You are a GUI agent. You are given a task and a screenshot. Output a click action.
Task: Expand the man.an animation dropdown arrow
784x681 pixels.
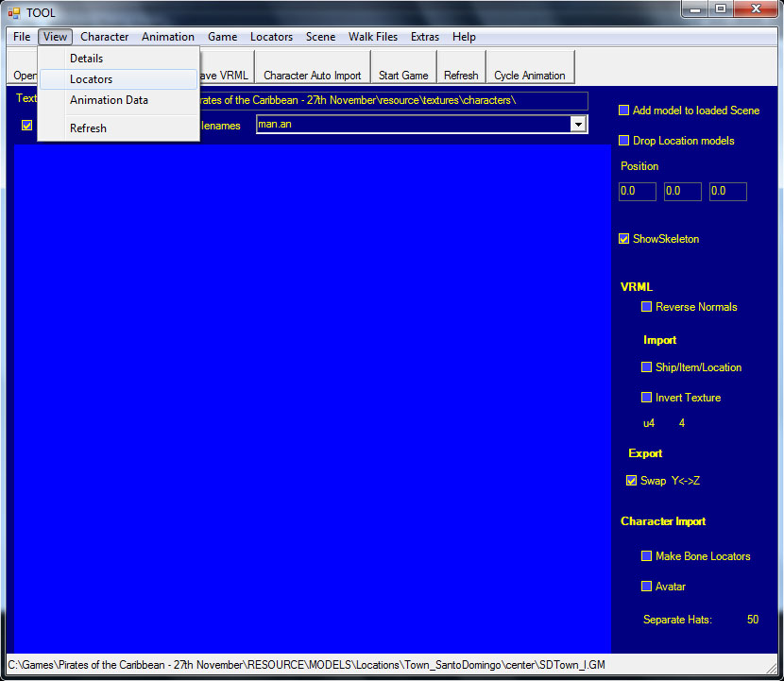(578, 124)
